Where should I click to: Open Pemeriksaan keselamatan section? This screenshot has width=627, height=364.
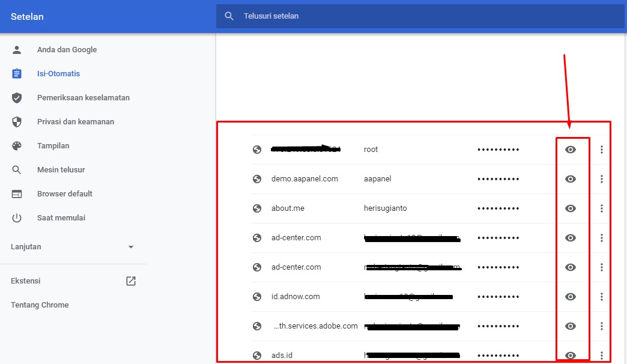pyautogui.click(x=83, y=97)
